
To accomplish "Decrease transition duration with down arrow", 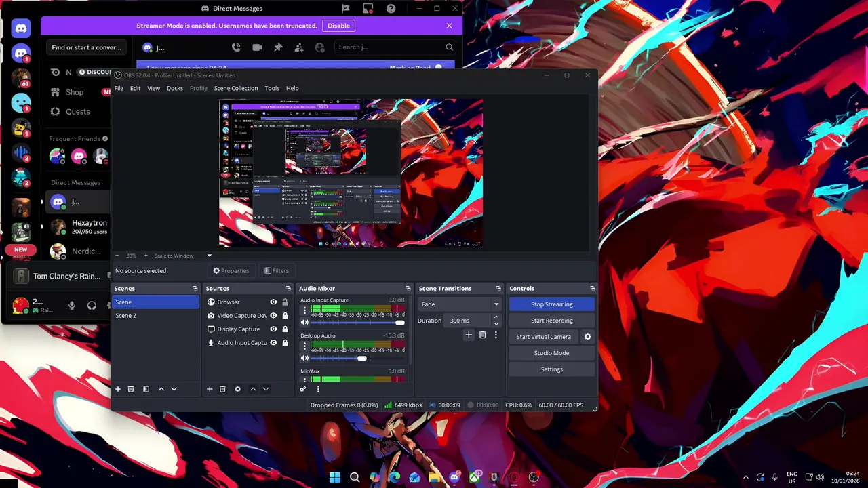I will point(496,324).
